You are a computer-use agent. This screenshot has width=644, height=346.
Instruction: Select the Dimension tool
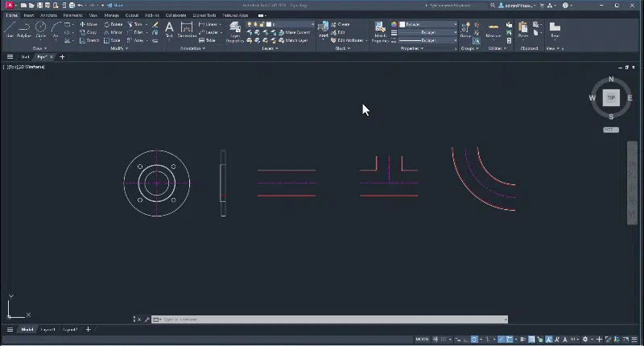click(187, 30)
